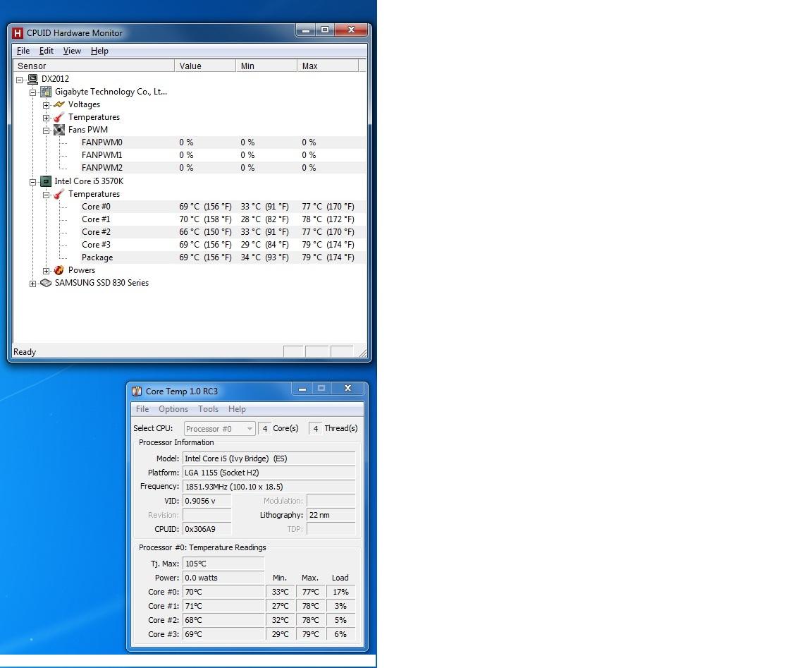Image resolution: width=812 pixels, height=668 pixels.
Task: Open the File menu in Hardware Monitor
Action: tap(23, 51)
